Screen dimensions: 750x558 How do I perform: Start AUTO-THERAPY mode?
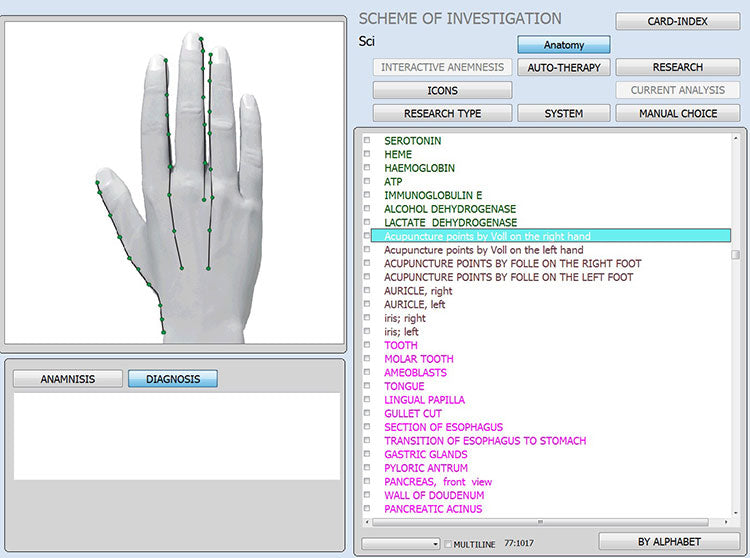[563, 68]
